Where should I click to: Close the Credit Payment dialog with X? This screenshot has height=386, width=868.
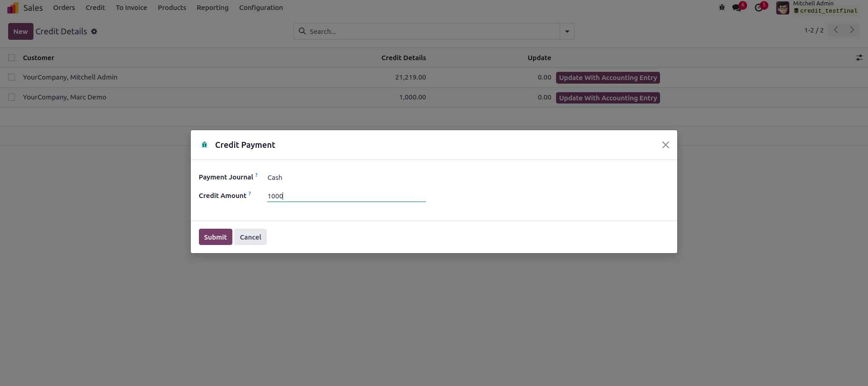tap(665, 145)
